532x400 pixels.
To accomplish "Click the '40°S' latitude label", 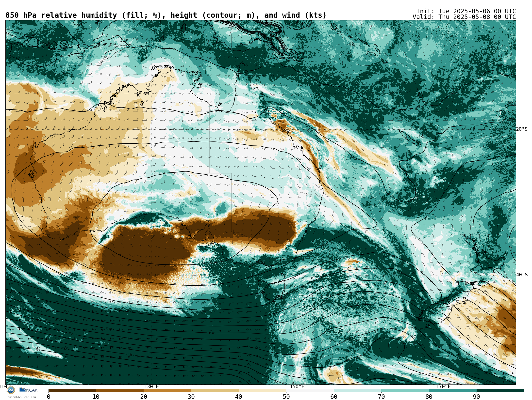I will pyautogui.click(x=522, y=275).
